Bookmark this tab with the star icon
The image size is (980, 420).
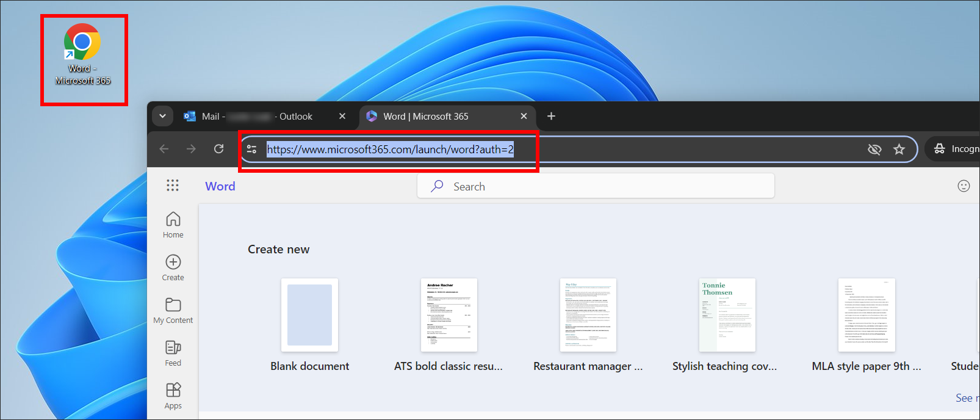899,149
